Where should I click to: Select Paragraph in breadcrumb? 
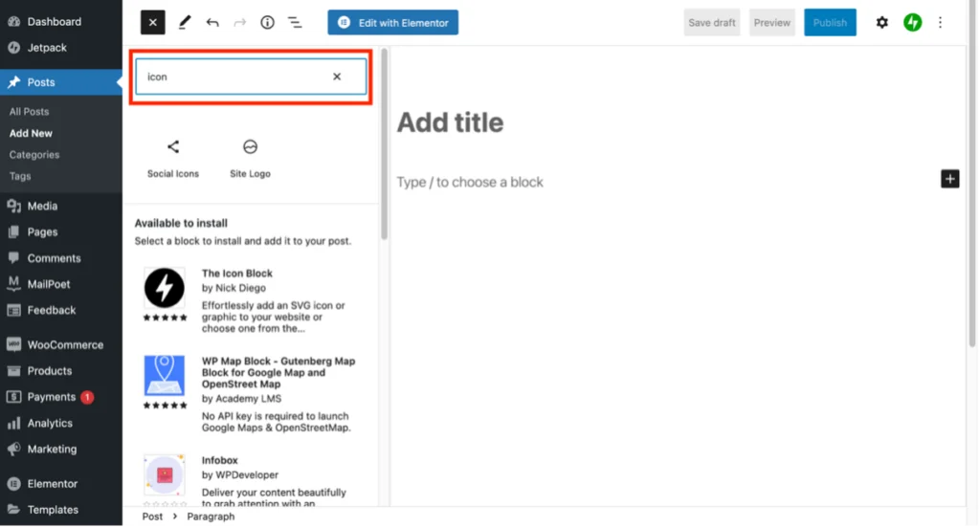[x=211, y=517]
